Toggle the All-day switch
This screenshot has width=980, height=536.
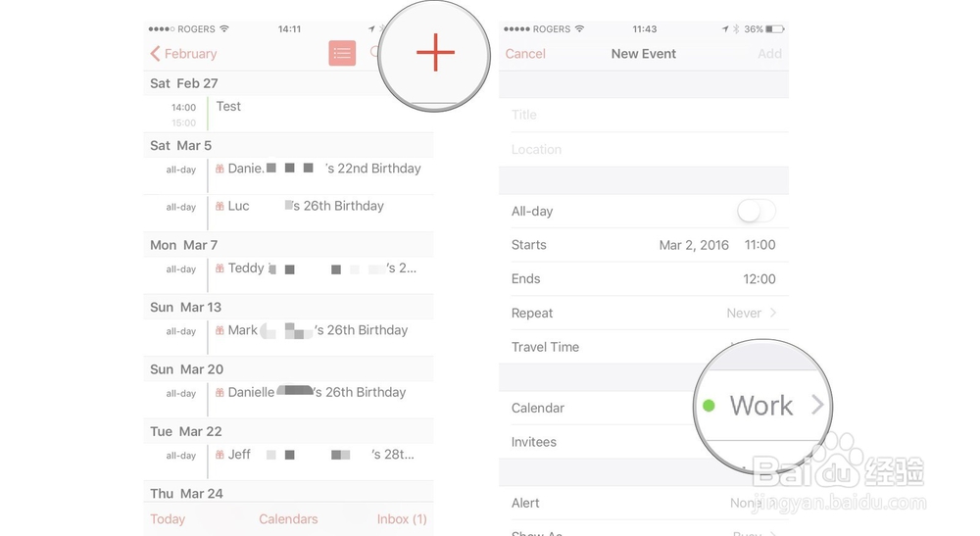click(757, 211)
